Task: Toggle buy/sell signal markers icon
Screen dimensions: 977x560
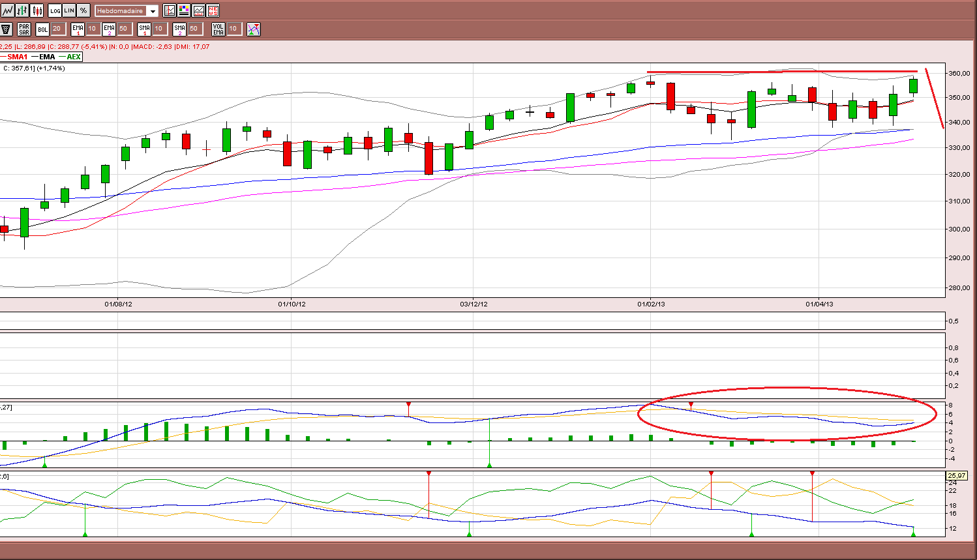Action: pos(254,29)
